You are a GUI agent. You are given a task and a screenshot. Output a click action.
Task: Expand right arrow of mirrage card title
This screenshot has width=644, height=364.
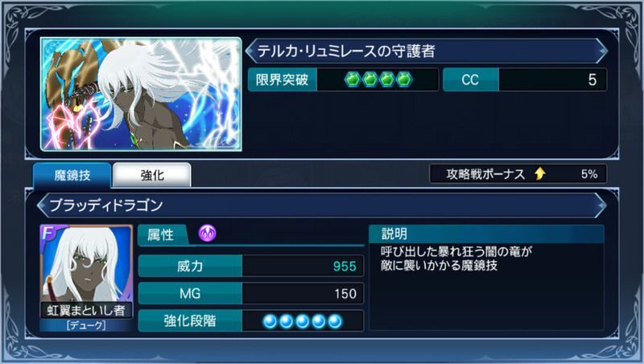[x=602, y=51]
